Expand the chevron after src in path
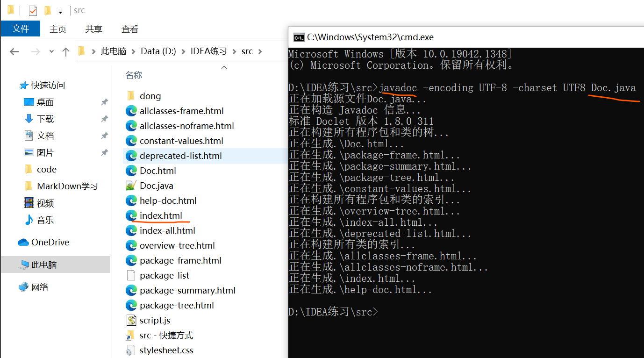Viewport: 644px width, 358px height. coord(260,51)
